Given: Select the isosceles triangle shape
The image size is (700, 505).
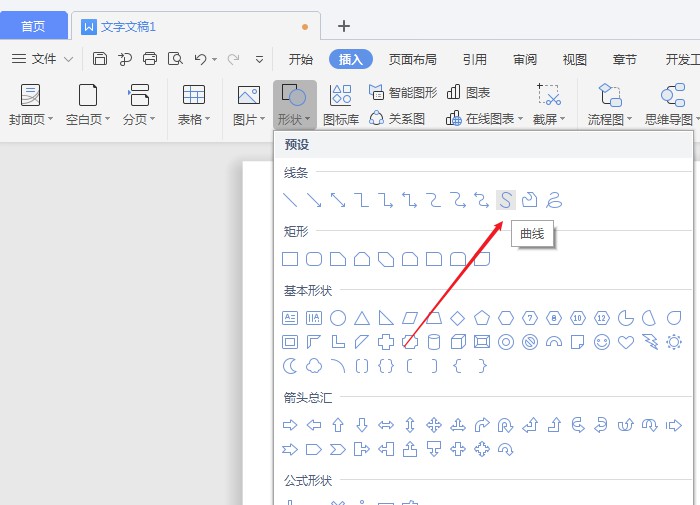Looking at the screenshot, I should pyautogui.click(x=362, y=318).
